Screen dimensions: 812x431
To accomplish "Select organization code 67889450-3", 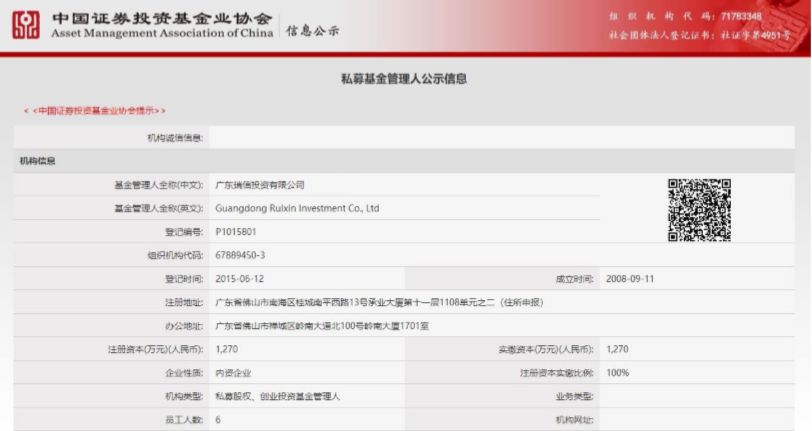I will pos(240,255).
